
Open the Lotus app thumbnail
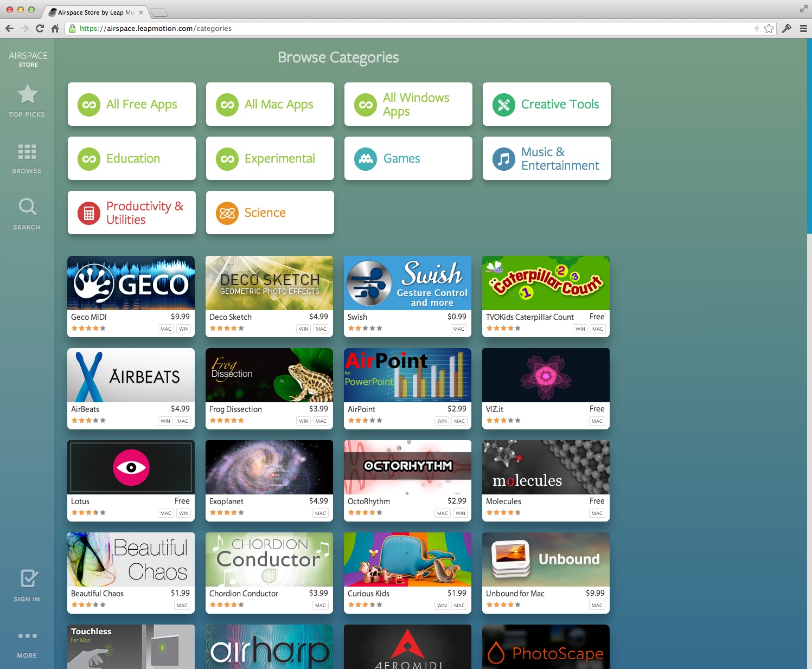click(x=131, y=467)
